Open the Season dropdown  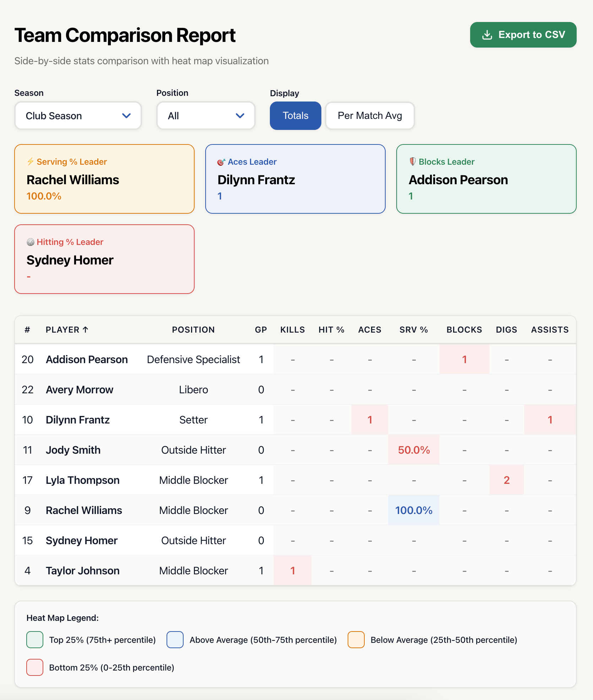[x=78, y=116]
